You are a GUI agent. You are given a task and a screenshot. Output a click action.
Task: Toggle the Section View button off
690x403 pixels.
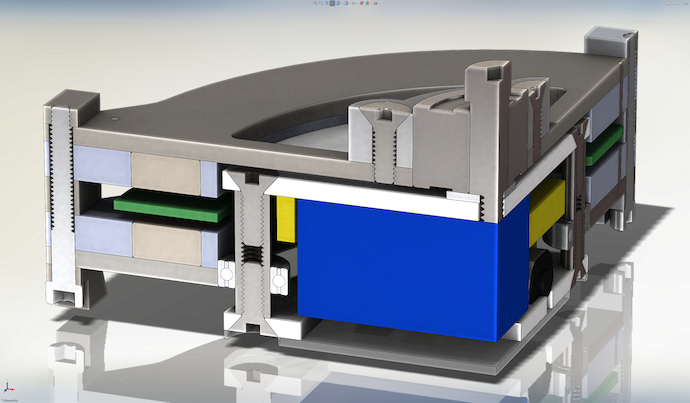click(334, 4)
